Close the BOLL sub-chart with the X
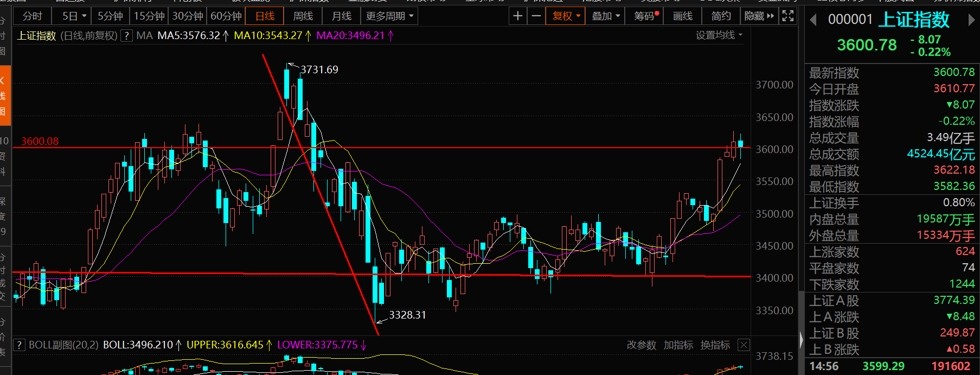The width and height of the screenshot is (980, 375). click(x=744, y=345)
